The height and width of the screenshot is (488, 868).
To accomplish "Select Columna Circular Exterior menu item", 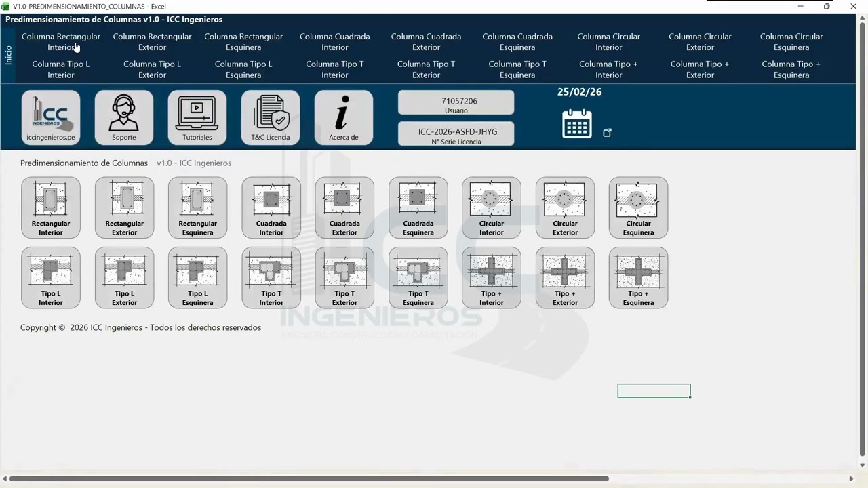I will 700,42.
